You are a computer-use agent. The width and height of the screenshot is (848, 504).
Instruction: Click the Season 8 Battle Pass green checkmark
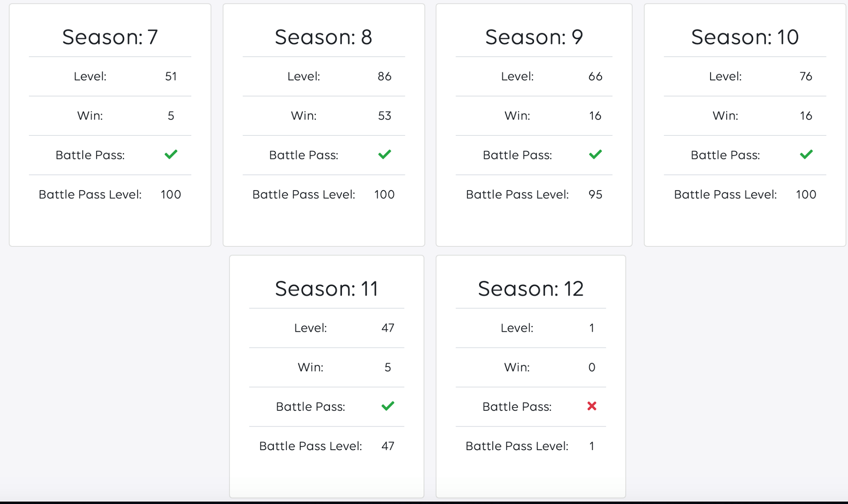[x=385, y=154]
